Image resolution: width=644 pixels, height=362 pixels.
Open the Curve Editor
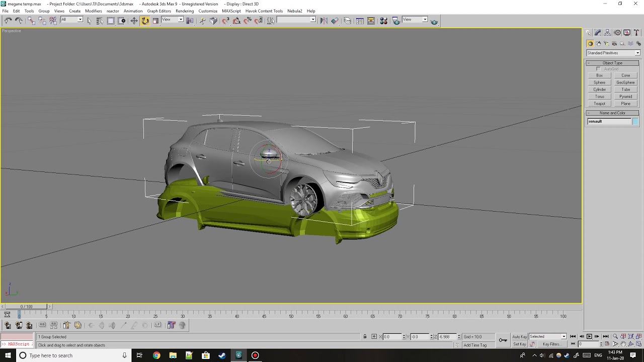(x=360, y=21)
